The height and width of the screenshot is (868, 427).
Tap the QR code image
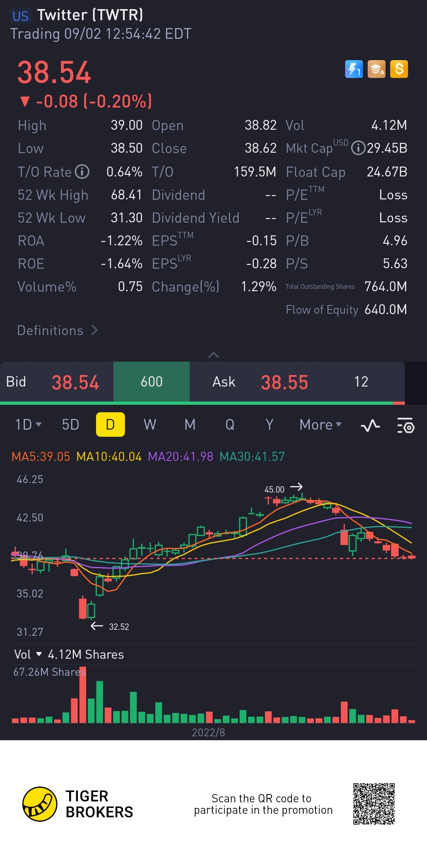pos(374,804)
